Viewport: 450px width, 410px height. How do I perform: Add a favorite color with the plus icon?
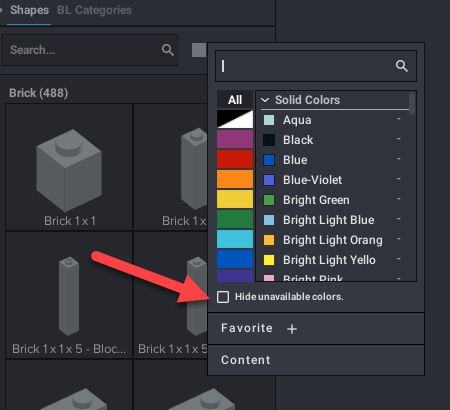tap(292, 329)
